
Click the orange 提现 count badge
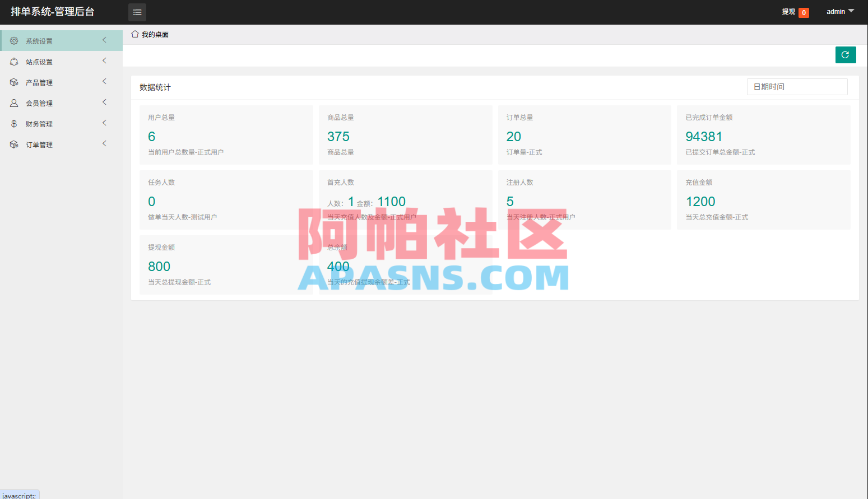804,12
